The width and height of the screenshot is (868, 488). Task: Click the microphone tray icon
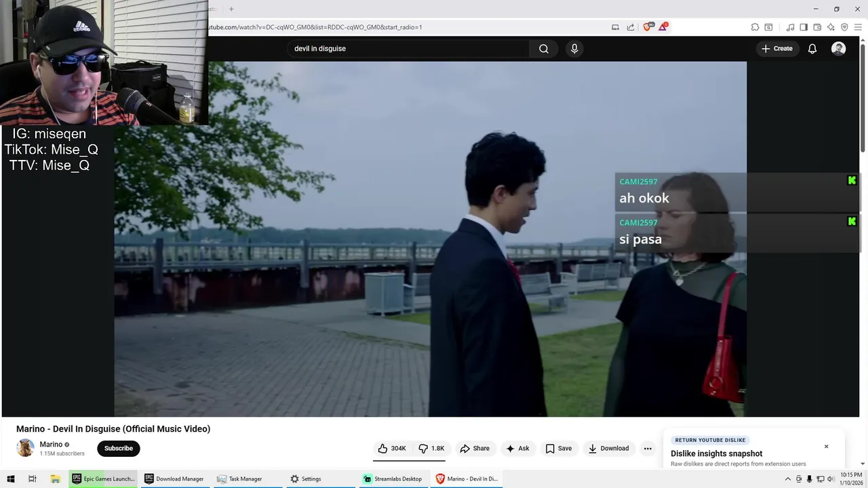pos(809,479)
